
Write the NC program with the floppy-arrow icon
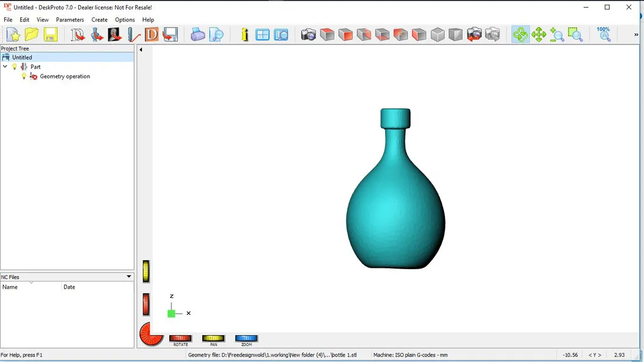(x=170, y=35)
